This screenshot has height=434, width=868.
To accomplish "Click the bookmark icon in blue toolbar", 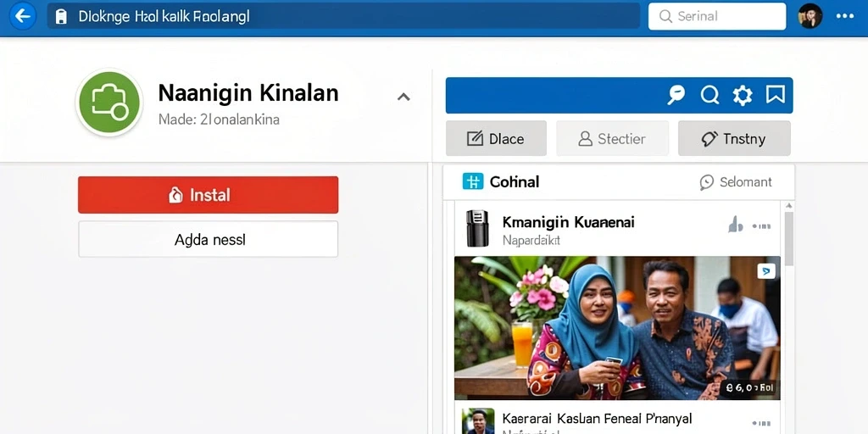I will [x=775, y=95].
